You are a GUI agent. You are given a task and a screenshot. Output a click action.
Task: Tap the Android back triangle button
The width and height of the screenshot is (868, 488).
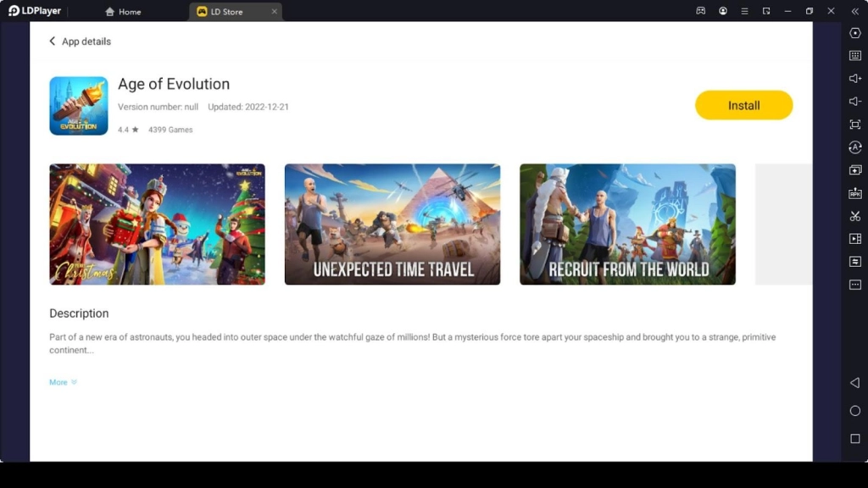tap(854, 383)
